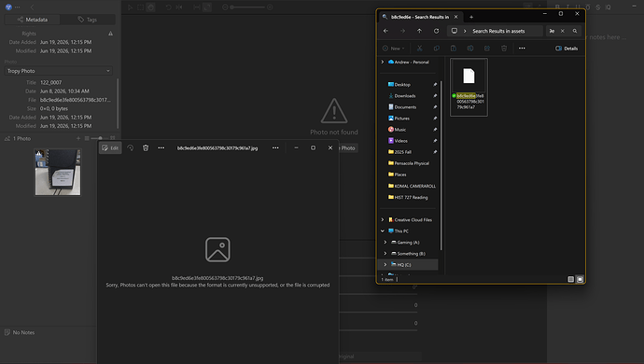Click the Delete trash icon in Explorer

coord(504,49)
